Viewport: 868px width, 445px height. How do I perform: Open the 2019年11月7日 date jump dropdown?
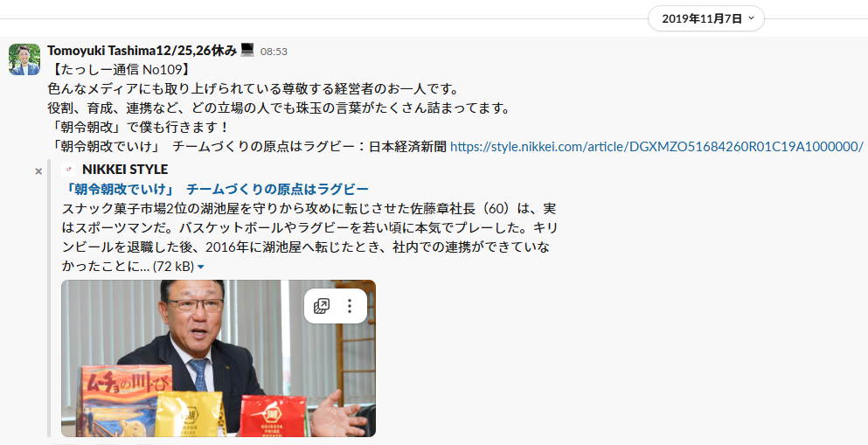pyautogui.click(x=706, y=19)
